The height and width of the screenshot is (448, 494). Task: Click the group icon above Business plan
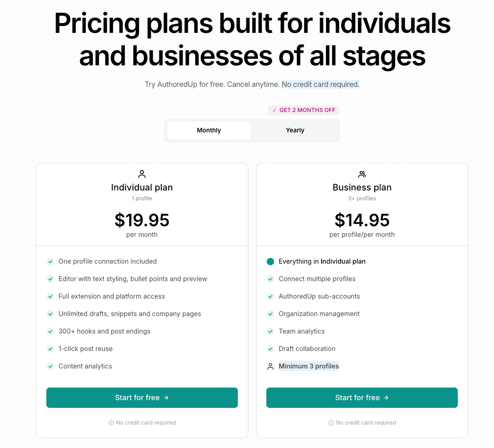(x=362, y=174)
